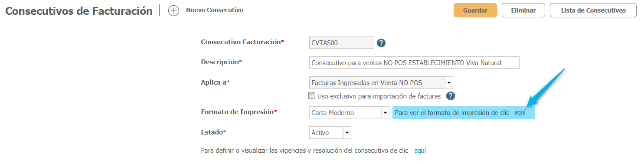This screenshot has width=644, height=164.
Task: Open Lista de Consecutivos
Action: pyautogui.click(x=593, y=10)
